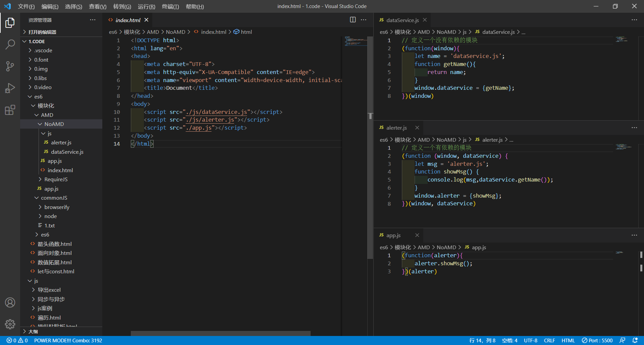Open Explorer panel more actions menu
Screen dimensions: 644x345
(x=93, y=20)
